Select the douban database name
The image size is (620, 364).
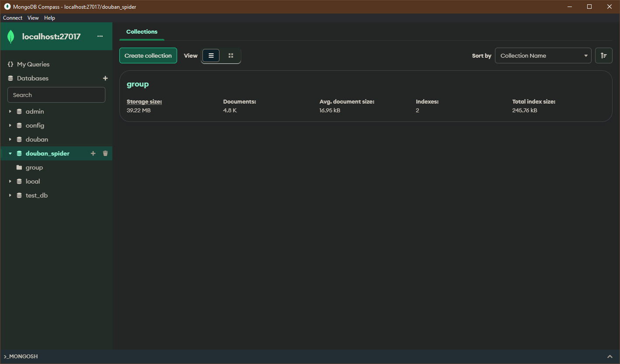(x=37, y=139)
